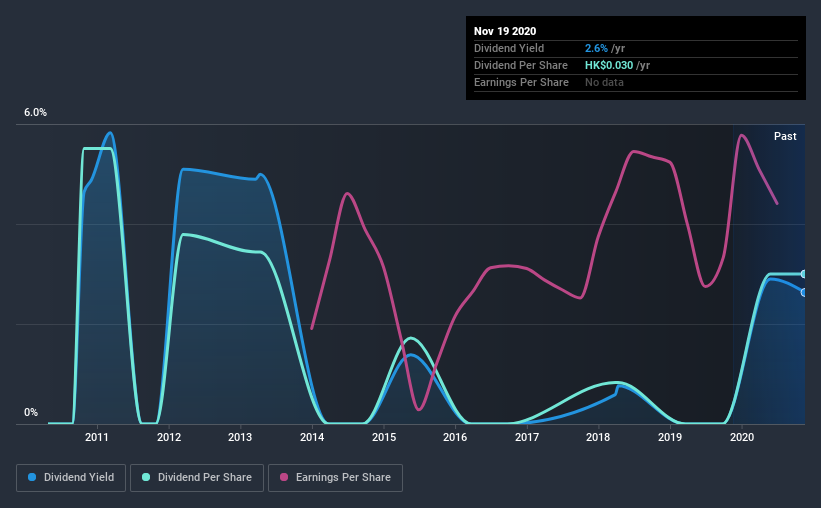Click the 2012 x-axis label
The image size is (821, 508).
coord(169,437)
